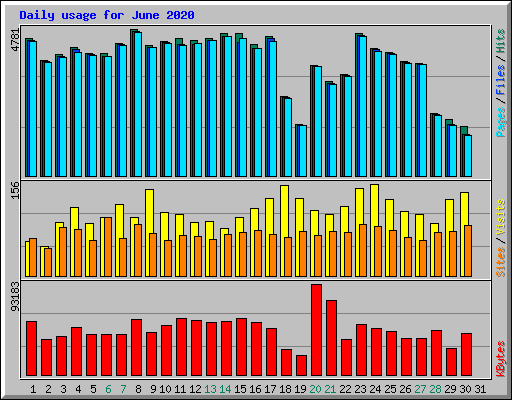Click green weekend day label 7
This screenshot has width=512, height=400.
click(123, 389)
